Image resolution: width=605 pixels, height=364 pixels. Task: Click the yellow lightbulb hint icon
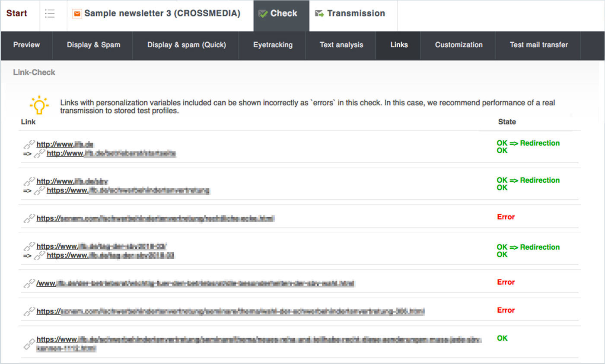39,105
